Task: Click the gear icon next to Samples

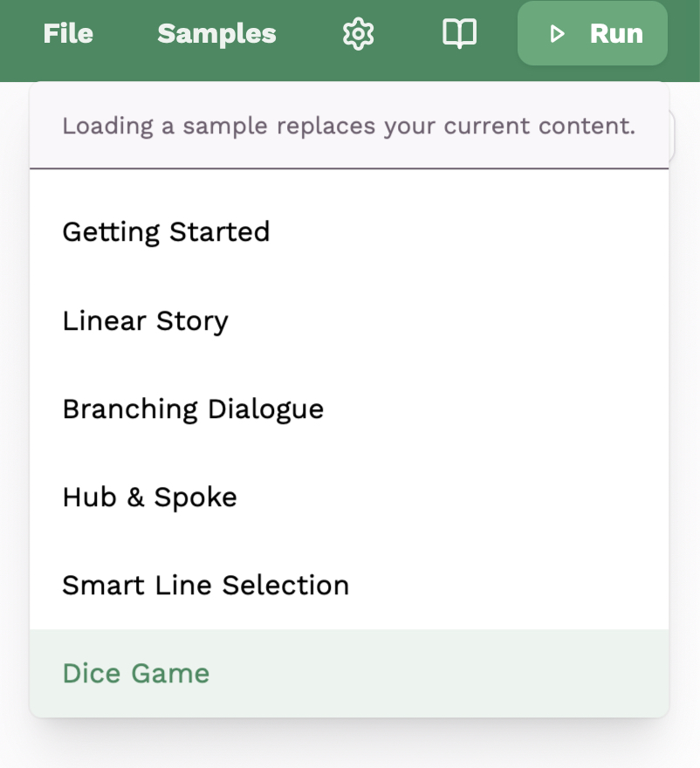Action: (358, 34)
